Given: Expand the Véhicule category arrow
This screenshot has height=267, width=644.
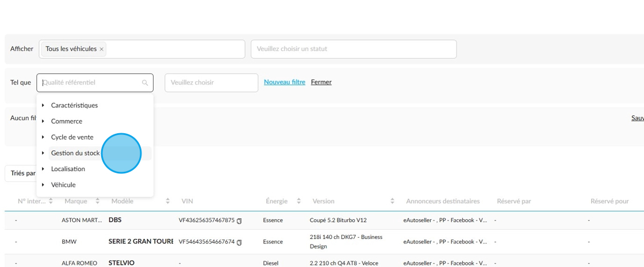Looking at the screenshot, I should [43, 185].
